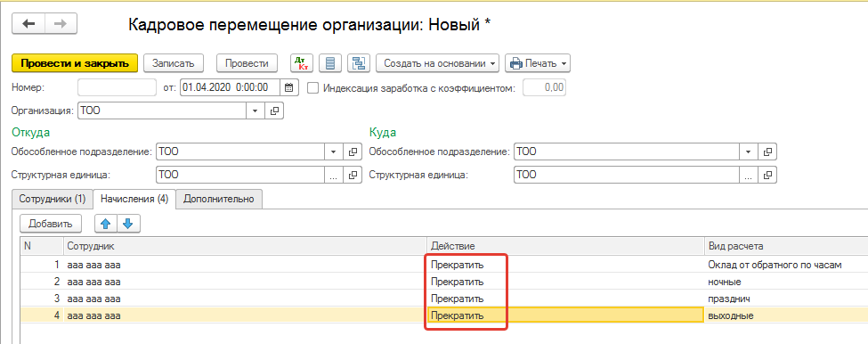Click the Откуда Обособленное подразделение field

pos(240,152)
